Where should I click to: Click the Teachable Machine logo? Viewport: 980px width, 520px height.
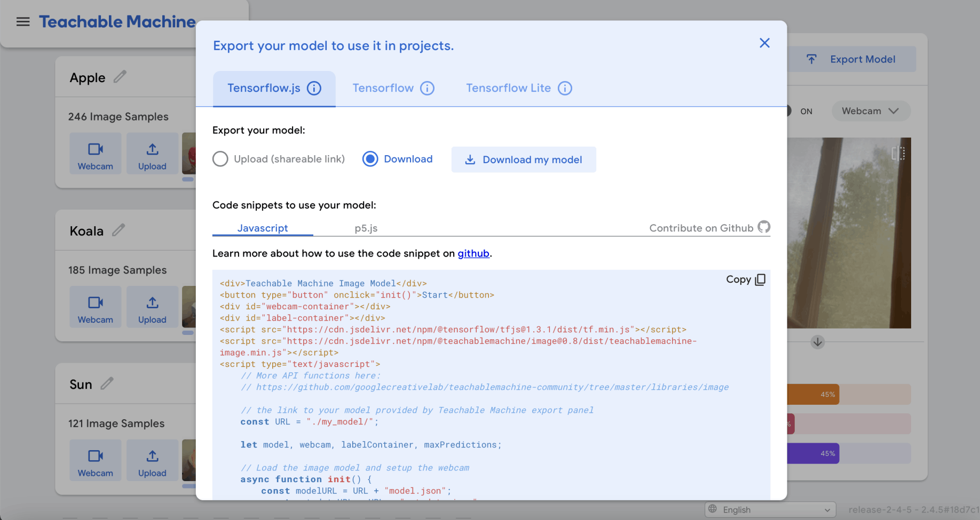pos(117,22)
